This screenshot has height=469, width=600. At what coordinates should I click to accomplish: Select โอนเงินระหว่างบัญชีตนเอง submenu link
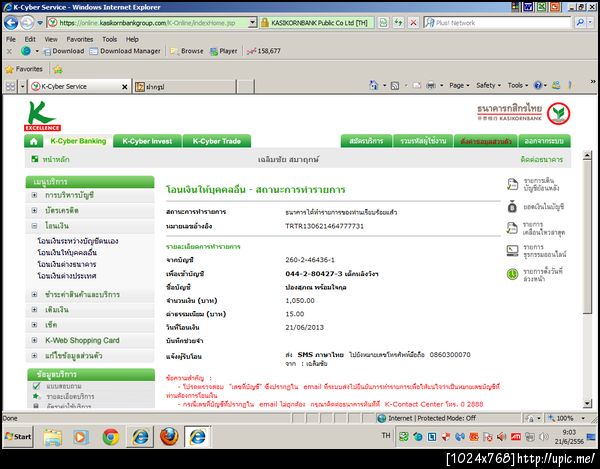[78, 241]
